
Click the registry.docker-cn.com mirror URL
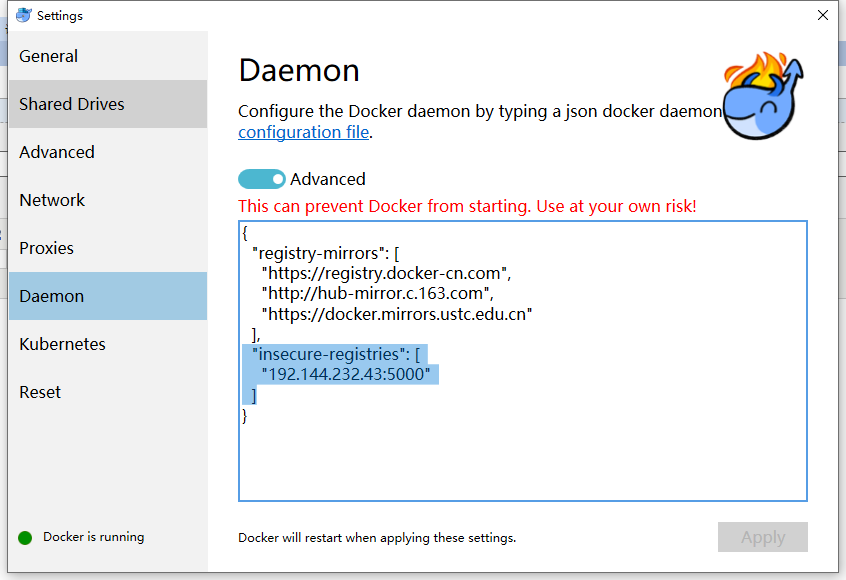pyautogui.click(x=386, y=274)
